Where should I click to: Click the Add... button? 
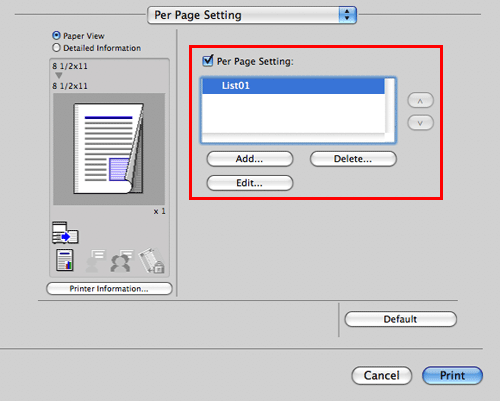[x=250, y=159]
